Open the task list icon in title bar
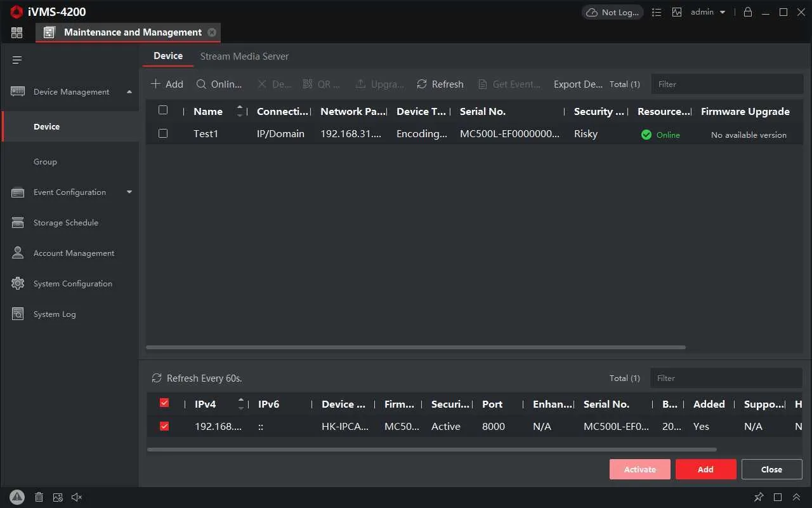 (x=657, y=12)
